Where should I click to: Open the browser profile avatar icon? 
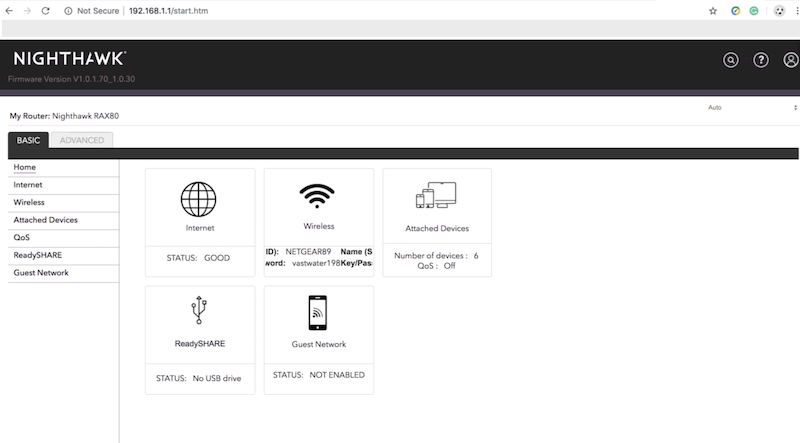point(779,11)
